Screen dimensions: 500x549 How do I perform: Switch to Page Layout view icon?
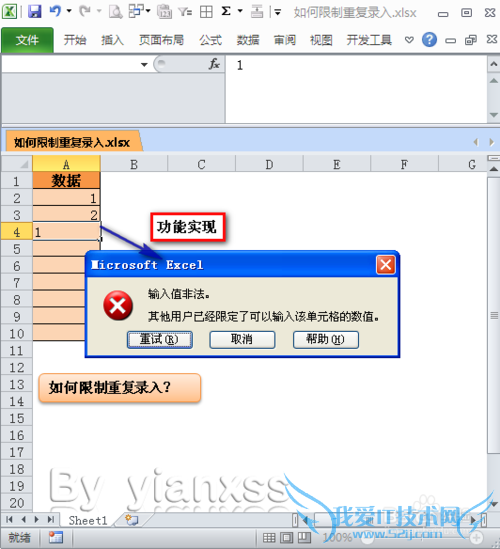tap(287, 538)
